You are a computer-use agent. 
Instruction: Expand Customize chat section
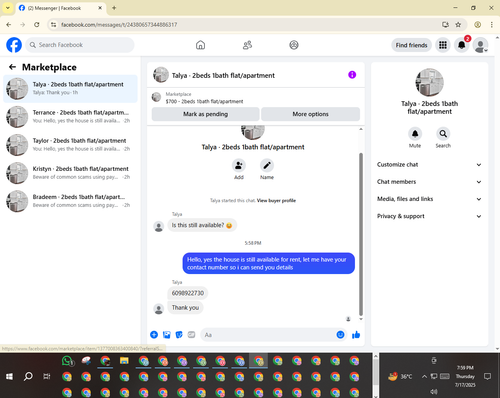tap(429, 165)
